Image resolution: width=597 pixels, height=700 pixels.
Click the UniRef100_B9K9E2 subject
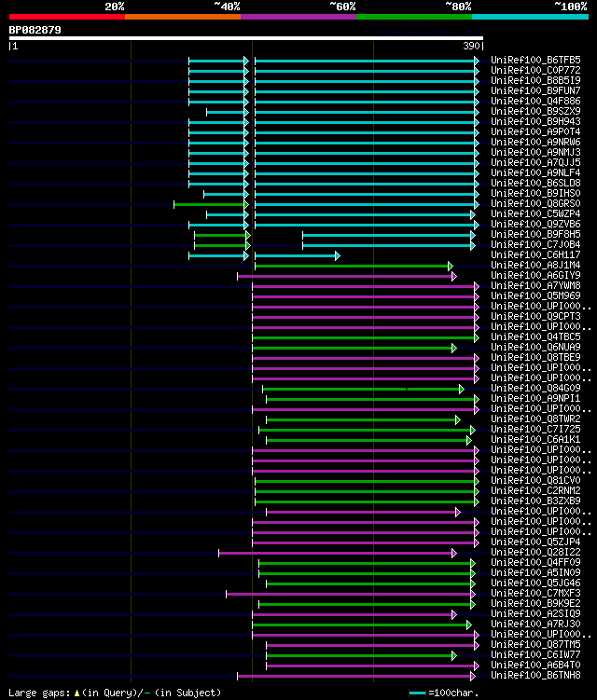coord(535,605)
